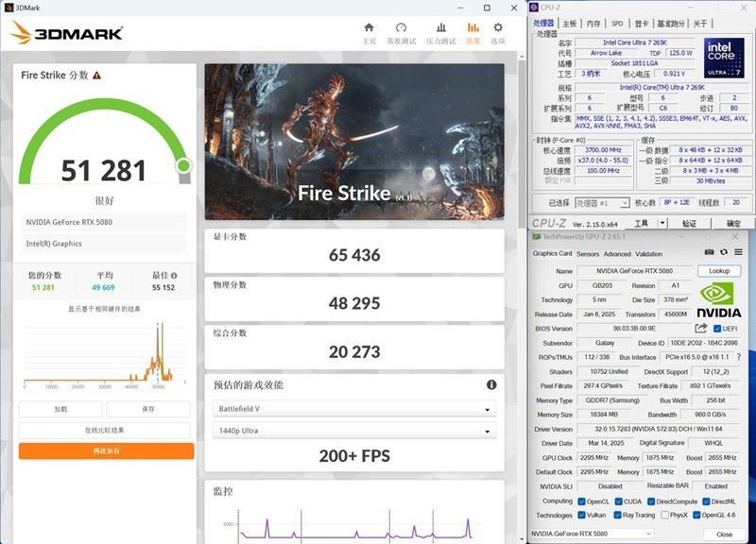Refresh GPU-Z readings via circular arrow icon

pos(723,254)
